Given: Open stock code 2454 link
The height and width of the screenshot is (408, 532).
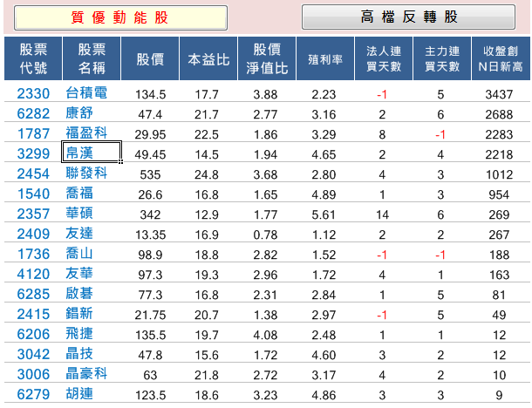Looking at the screenshot, I should click(x=33, y=173).
